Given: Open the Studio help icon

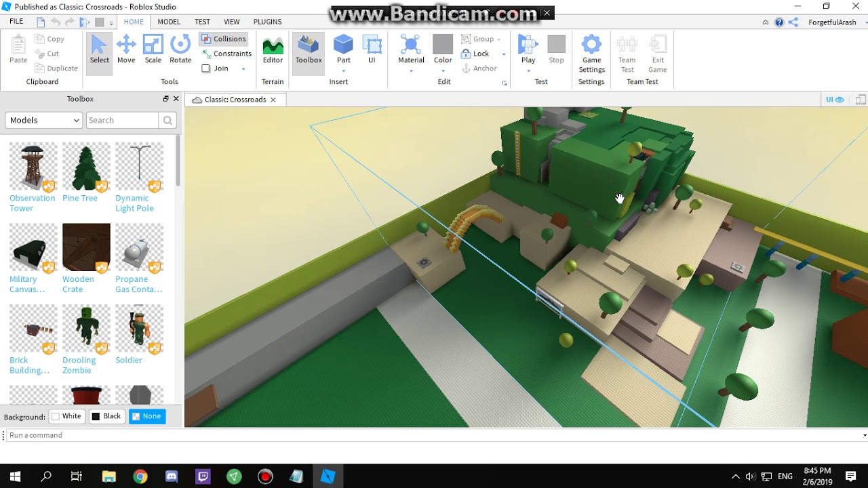Looking at the screenshot, I should pos(779,22).
